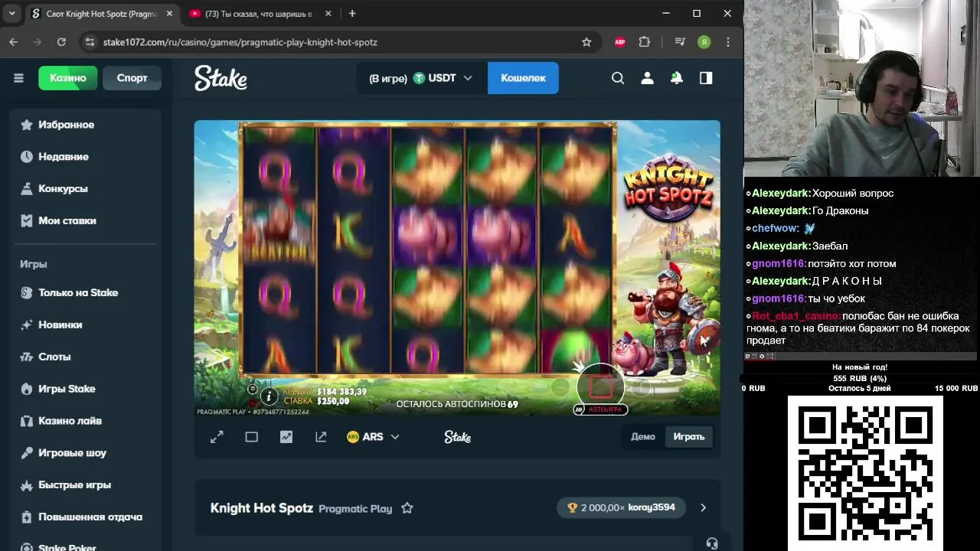Switch to the Казино tab
The height and width of the screenshot is (551, 980).
pos(68,78)
